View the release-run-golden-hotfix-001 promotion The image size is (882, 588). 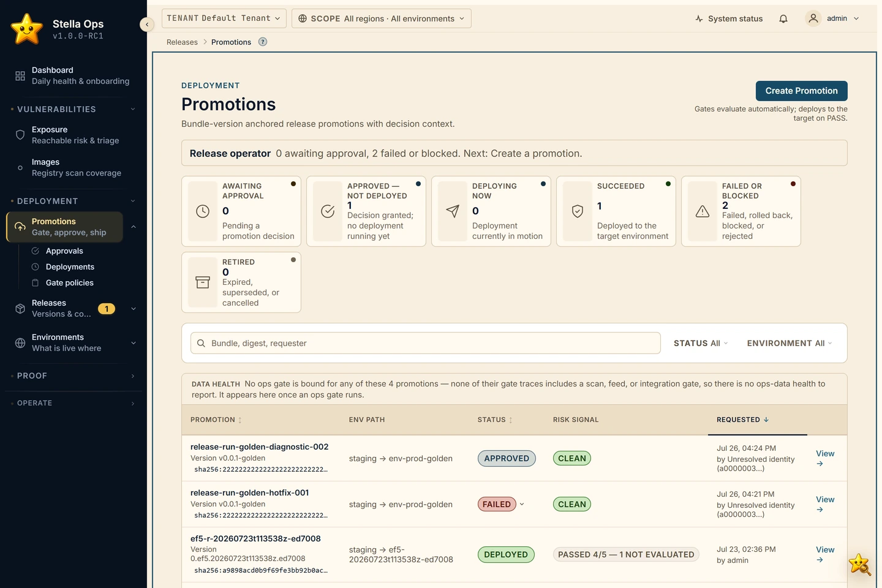pyautogui.click(x=825, y=504)
